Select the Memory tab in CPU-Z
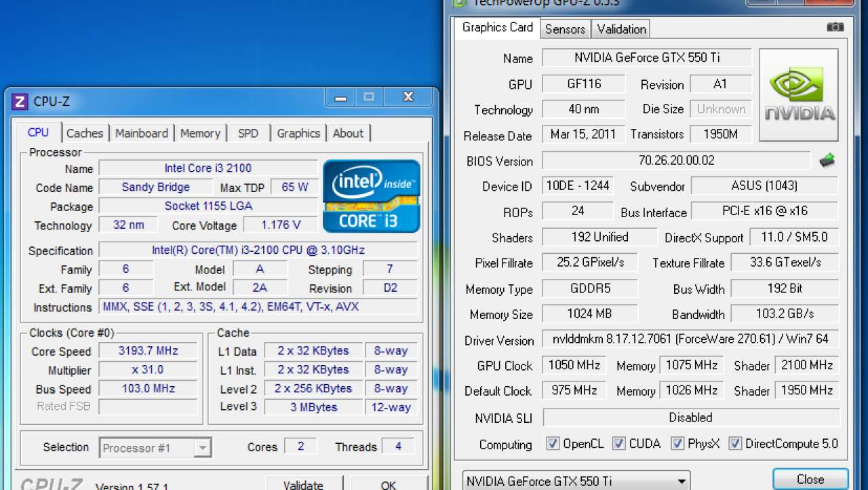Image resolution: width=868 pixels, height=490 pixels. 200,134
